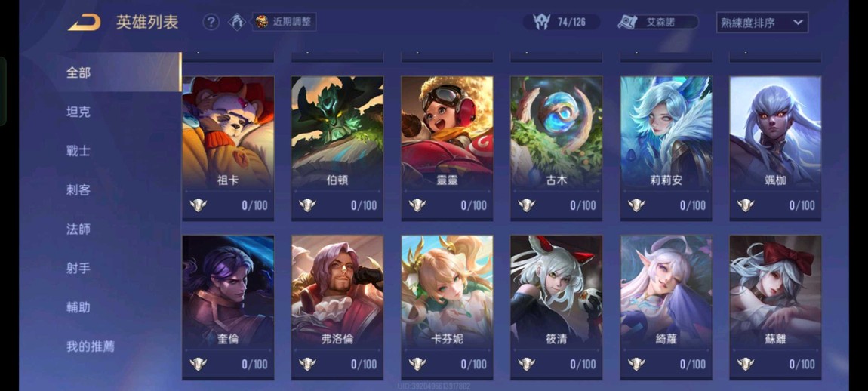Tap the 艾森諾 scroll icon

(x=629, y=22)
